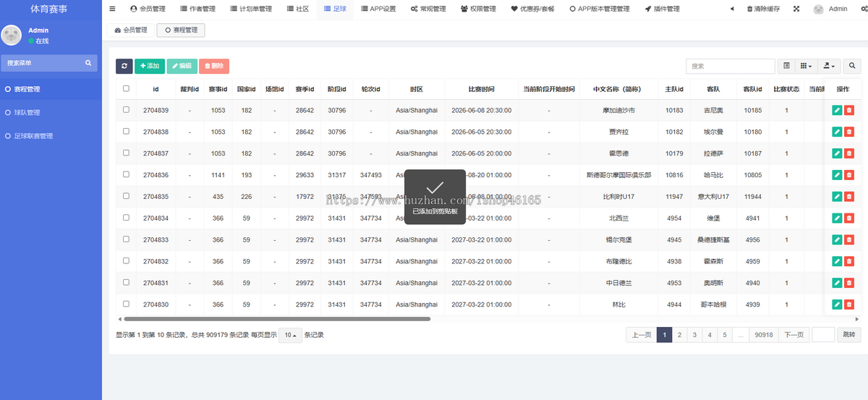868x400 pixels.
Task: Check the box for row 2704836
Action: tap(126, 174)
